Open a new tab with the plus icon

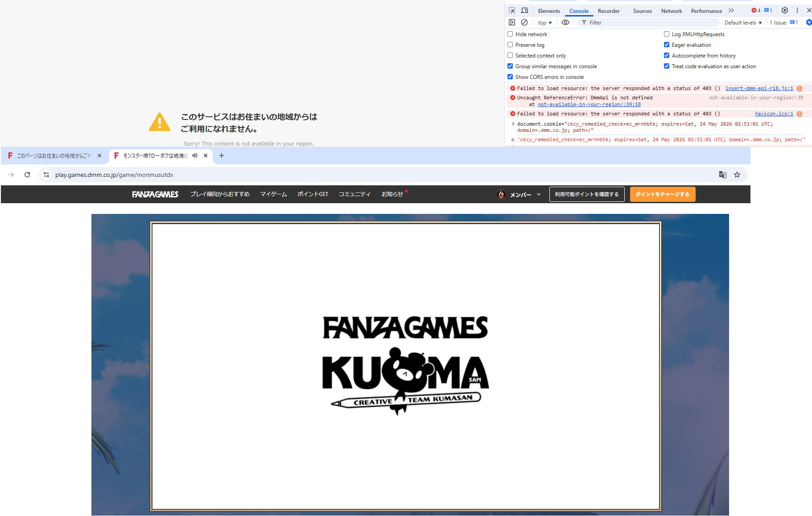point(222,156)
